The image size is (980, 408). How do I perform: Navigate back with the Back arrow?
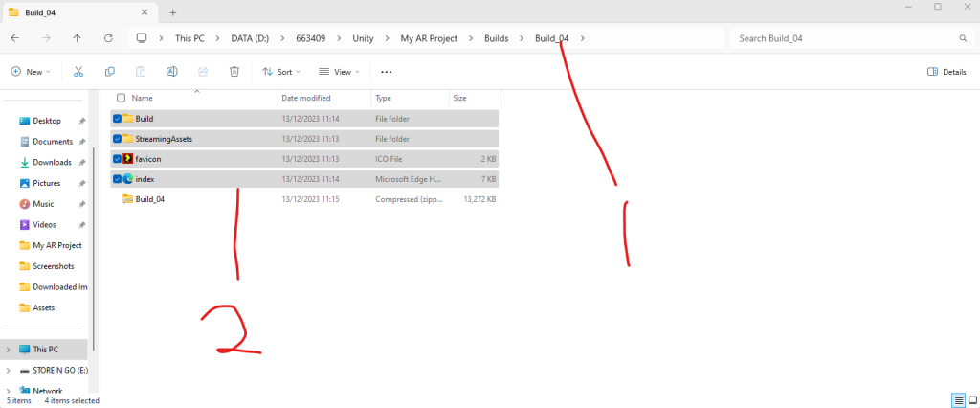[x=15, y=38]
